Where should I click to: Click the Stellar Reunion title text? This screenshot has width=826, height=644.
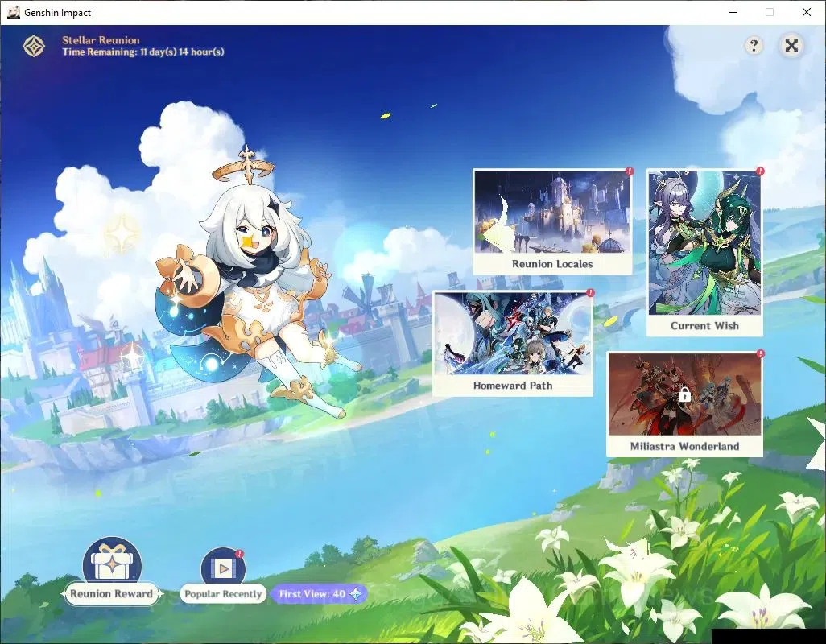101,40
